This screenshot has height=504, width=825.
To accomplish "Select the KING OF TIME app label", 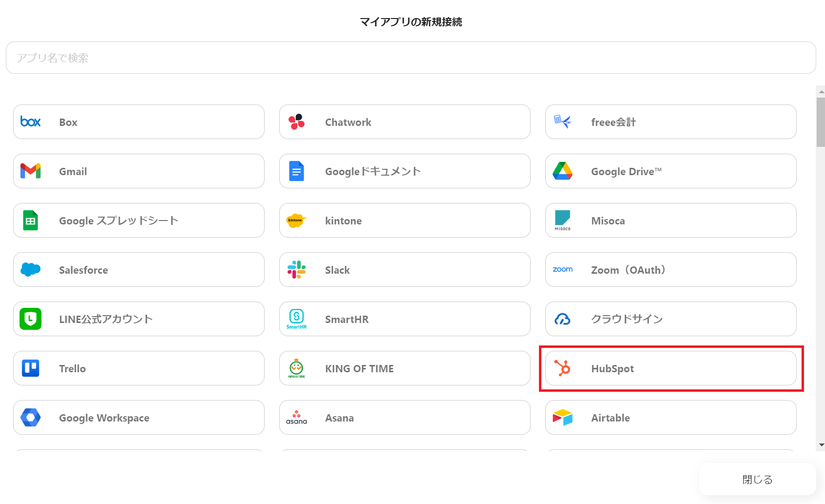I will tap(360, 369).
